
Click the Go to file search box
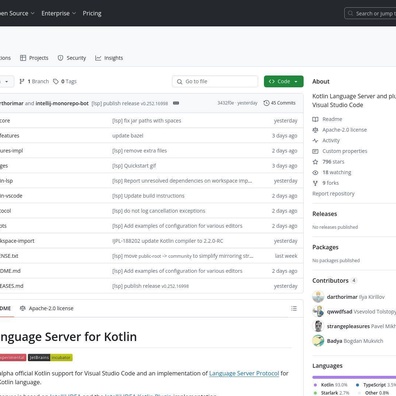[x=215, y=81]
